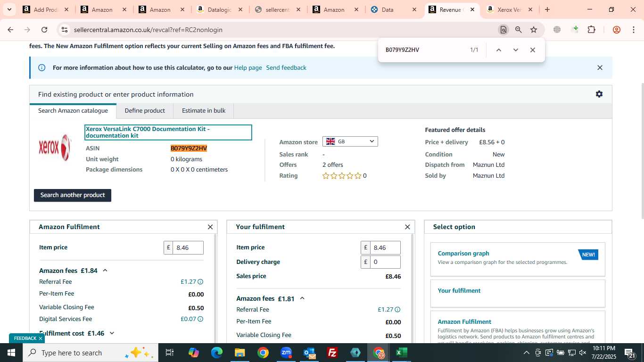The image size is (644, 362).
Task: Go back in browser history
Action: (10, 30)
